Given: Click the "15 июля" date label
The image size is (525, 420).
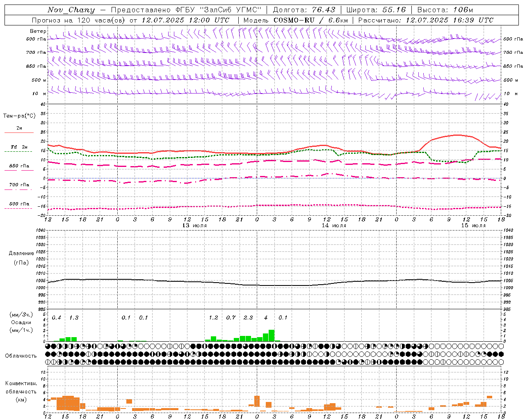Looking at the screenshot, I should (473, 226).
